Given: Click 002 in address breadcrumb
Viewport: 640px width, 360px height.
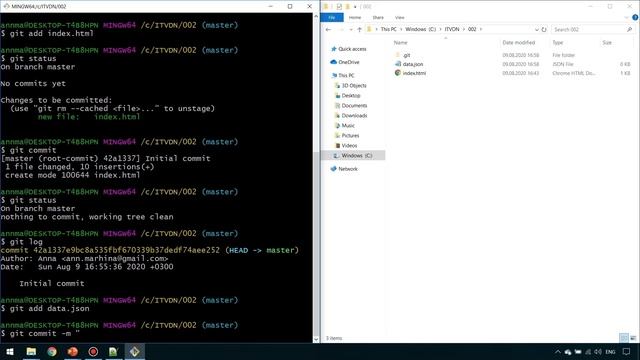Looking at the screenshot, I should (x=472, y=29).
